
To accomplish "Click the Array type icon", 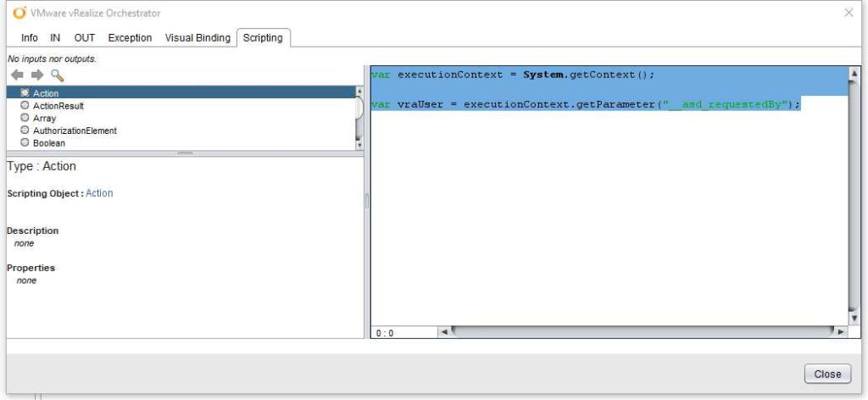I will pos(25,118).
